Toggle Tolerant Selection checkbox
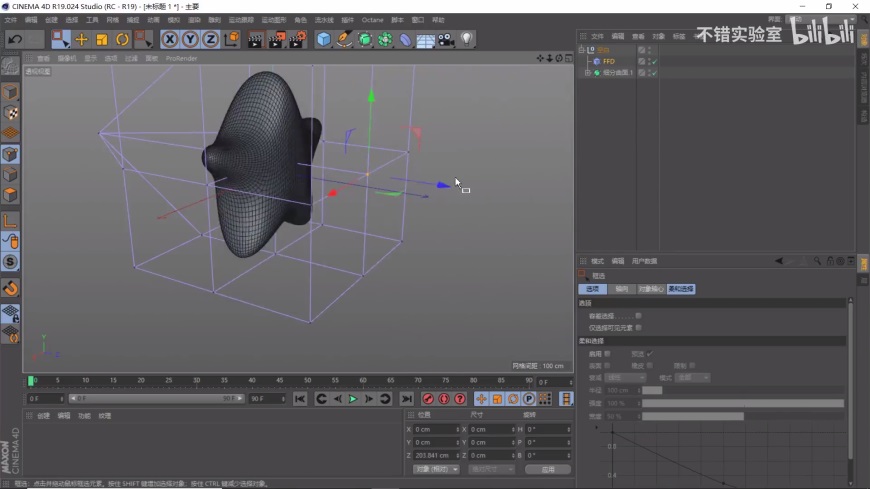870x489 pixels. pyautogui.click(x=638, y=316)
